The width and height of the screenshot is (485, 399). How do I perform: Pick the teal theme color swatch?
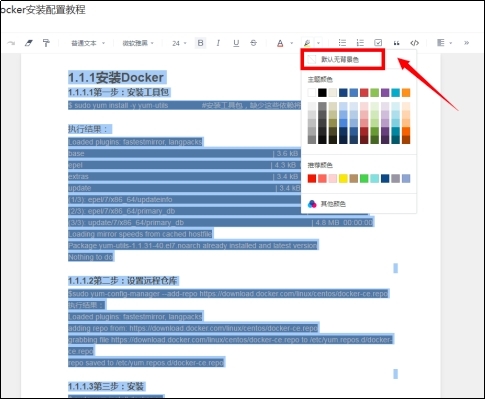pyautogui.click(x=395, y=92)
